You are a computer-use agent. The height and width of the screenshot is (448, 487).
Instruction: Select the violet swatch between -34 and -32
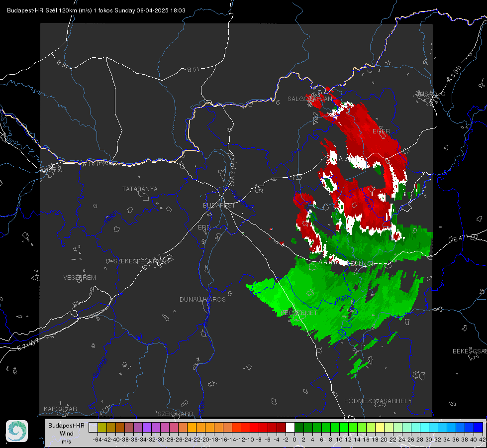[147, 427]
